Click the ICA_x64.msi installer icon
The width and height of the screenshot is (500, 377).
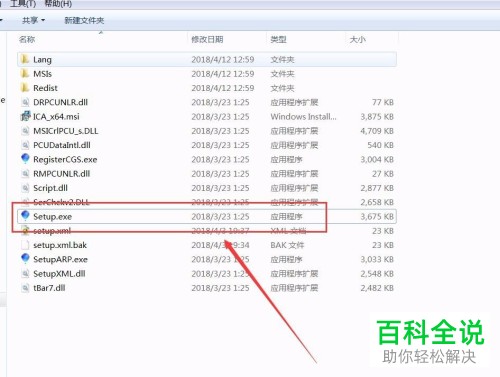[x=25, y=116]
